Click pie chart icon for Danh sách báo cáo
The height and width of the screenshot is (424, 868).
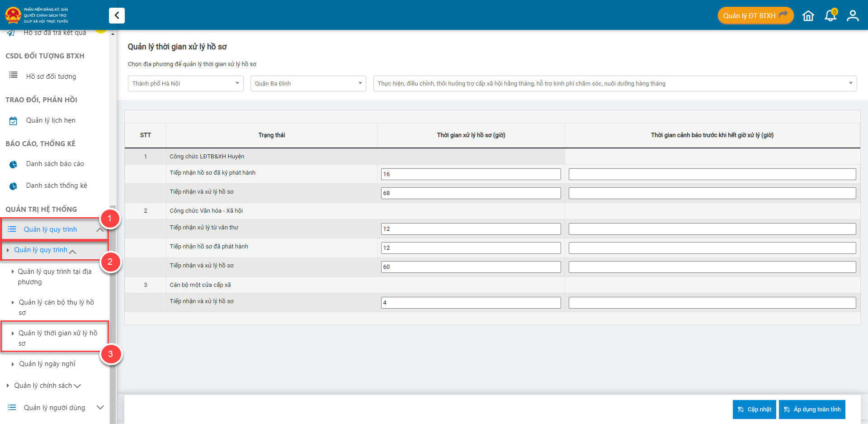coord(14,164)
